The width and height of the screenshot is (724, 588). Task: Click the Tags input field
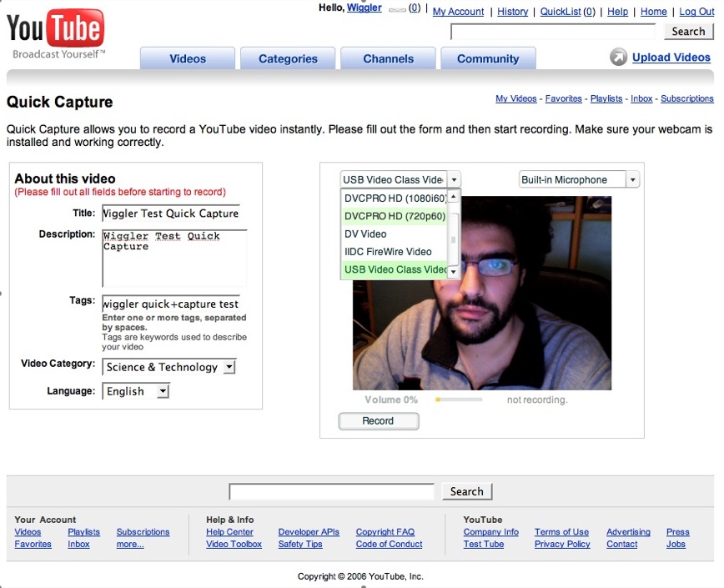pyautogui.click(x=171, y=304)
